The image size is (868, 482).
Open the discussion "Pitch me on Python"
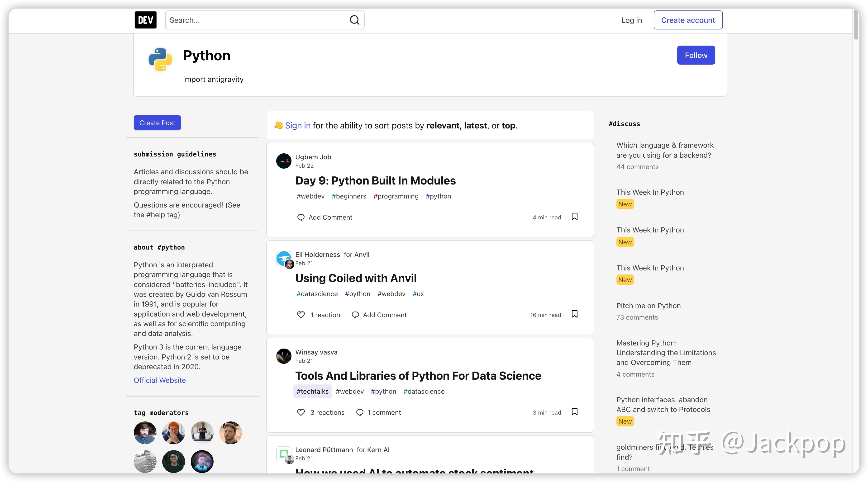[x=649, y=306]
